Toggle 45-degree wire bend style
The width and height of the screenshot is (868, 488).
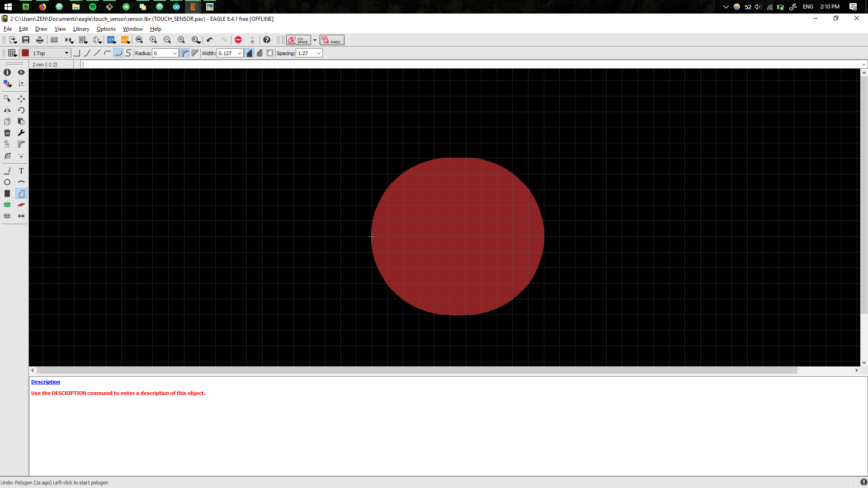87,53
